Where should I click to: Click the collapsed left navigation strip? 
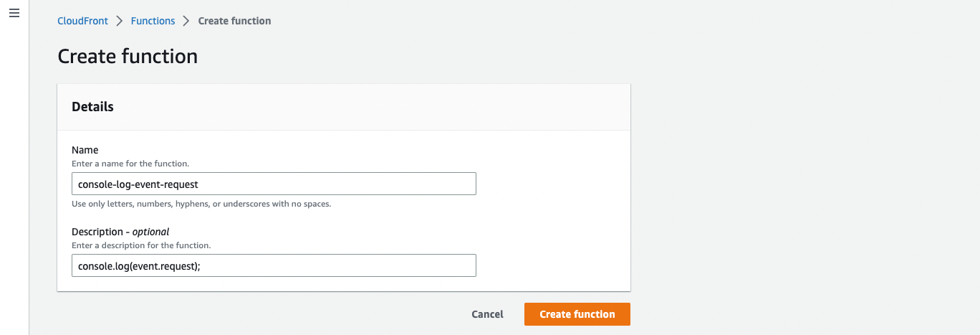pos(14,179)
